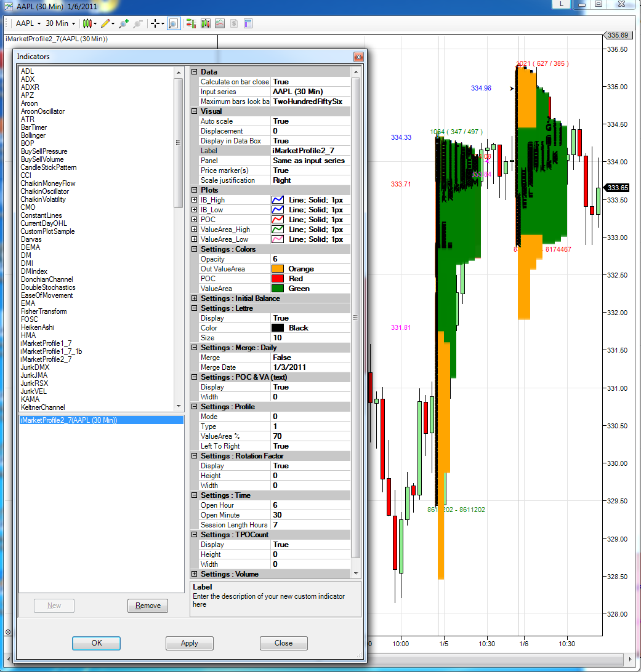The image size is (641, 672).
Task: Select KeltnerChannel in the indicator list
Action: point(43,407)
